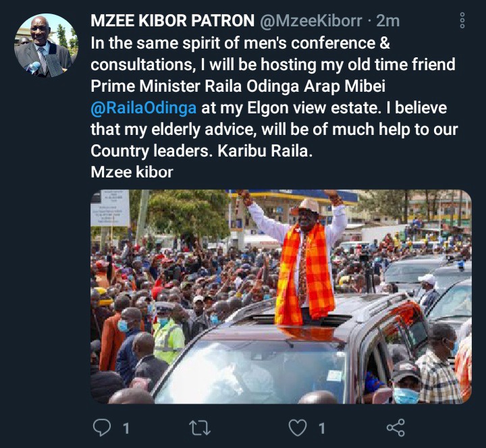Viewport: 486px width, 448px height.
Task: Open the tweet's three-dot overflow menu
Action: coord(462,20)
